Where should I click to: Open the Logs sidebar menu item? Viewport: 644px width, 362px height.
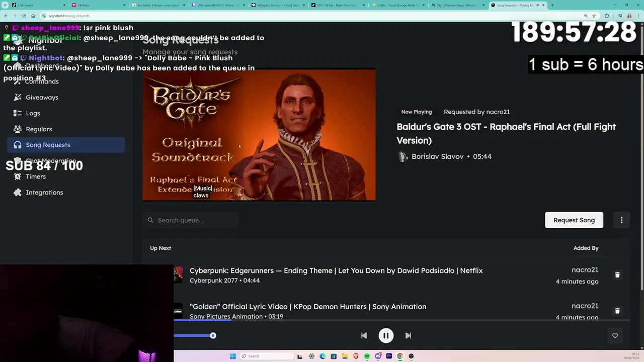[x=66, y=113]
